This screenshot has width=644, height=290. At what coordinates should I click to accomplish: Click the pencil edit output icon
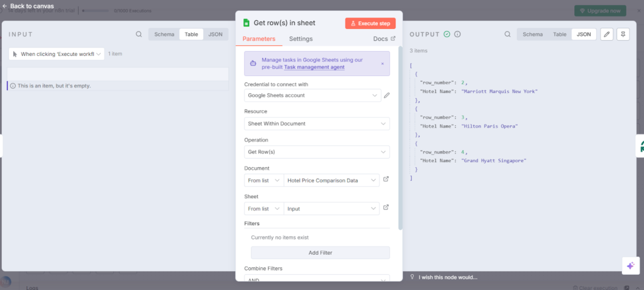coord(607,34)
